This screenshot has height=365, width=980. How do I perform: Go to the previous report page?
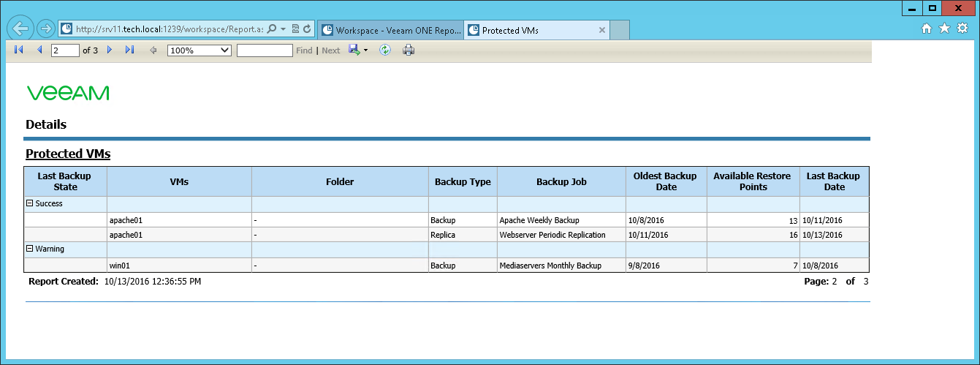39,50
